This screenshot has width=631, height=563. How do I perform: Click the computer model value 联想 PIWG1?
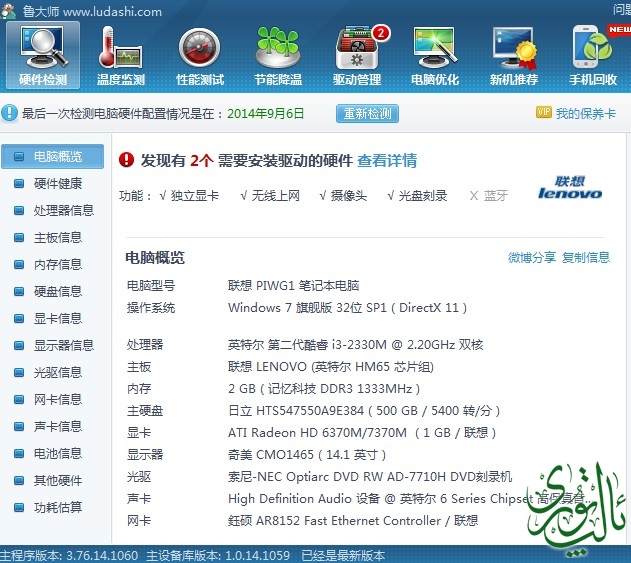293,286
